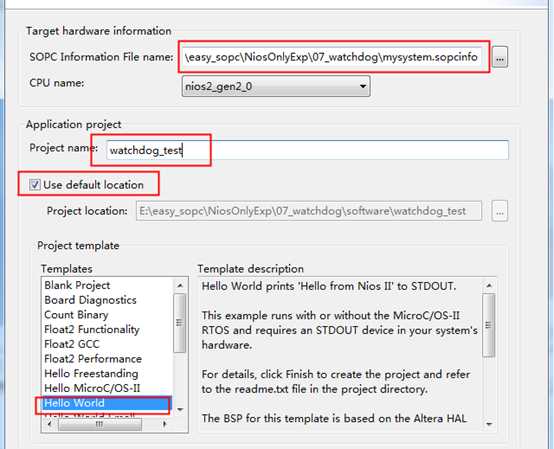Select the Float2 Performance template
The width and height of the screenshot is (554, 449).
(107, 359)
